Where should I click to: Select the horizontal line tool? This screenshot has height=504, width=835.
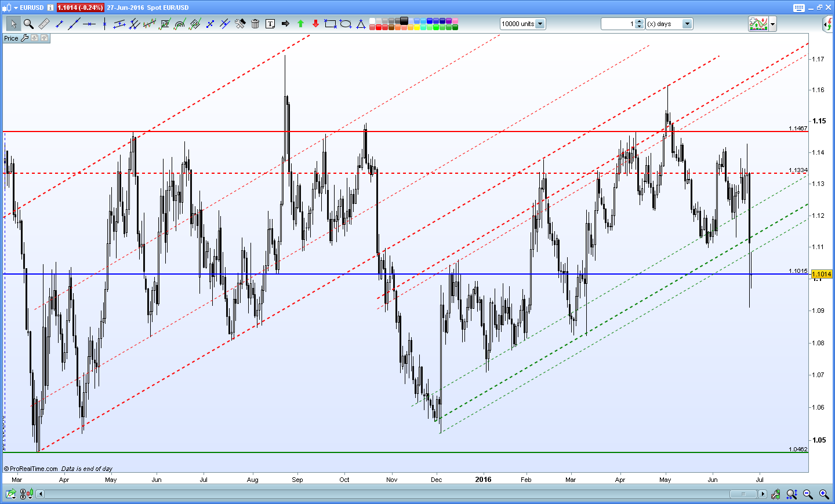tap(89, 24)
